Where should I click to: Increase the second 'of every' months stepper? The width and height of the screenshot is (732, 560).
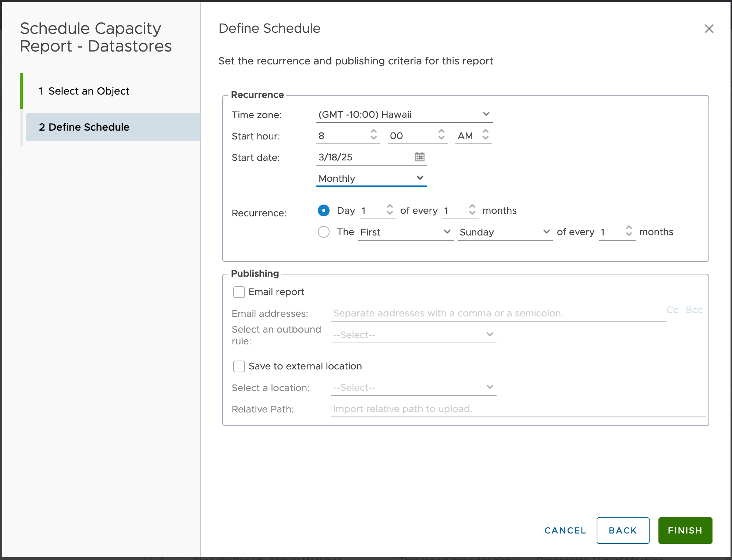pyautogui.click(x=629, y=228)
